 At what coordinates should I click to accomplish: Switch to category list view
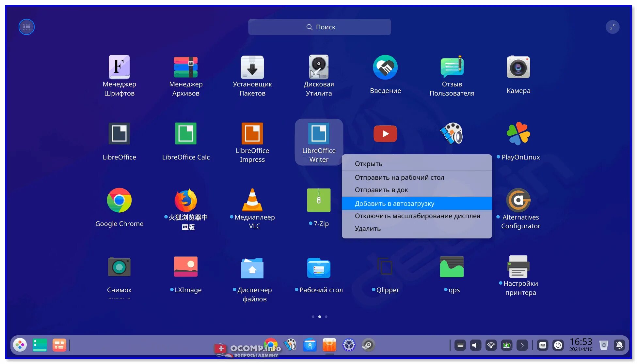[26, 27]
